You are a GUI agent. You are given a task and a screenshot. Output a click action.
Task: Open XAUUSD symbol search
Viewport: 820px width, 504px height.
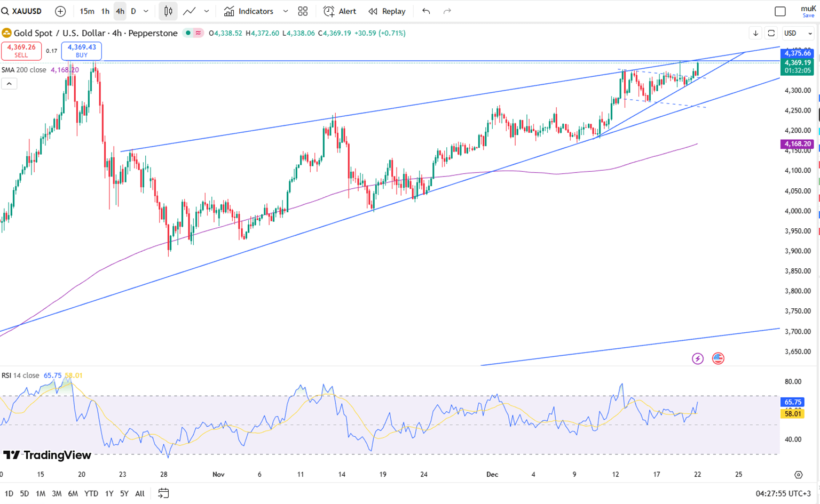21,11
